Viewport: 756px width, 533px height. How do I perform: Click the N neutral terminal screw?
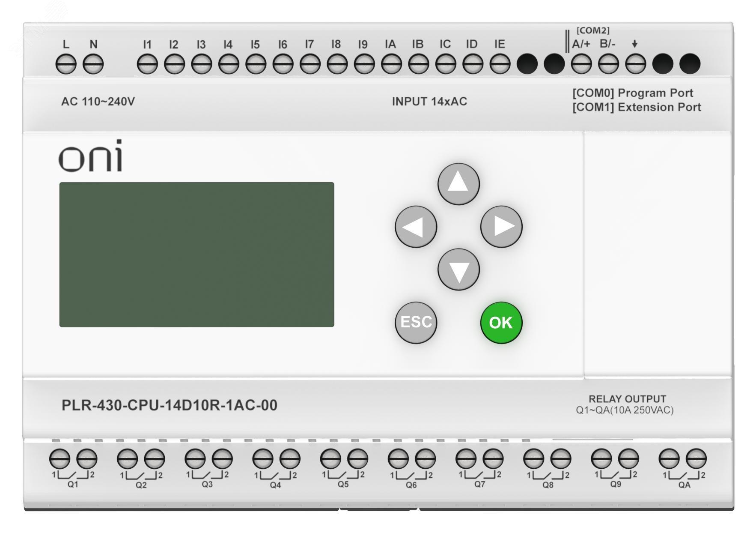[x=93, y=64]
